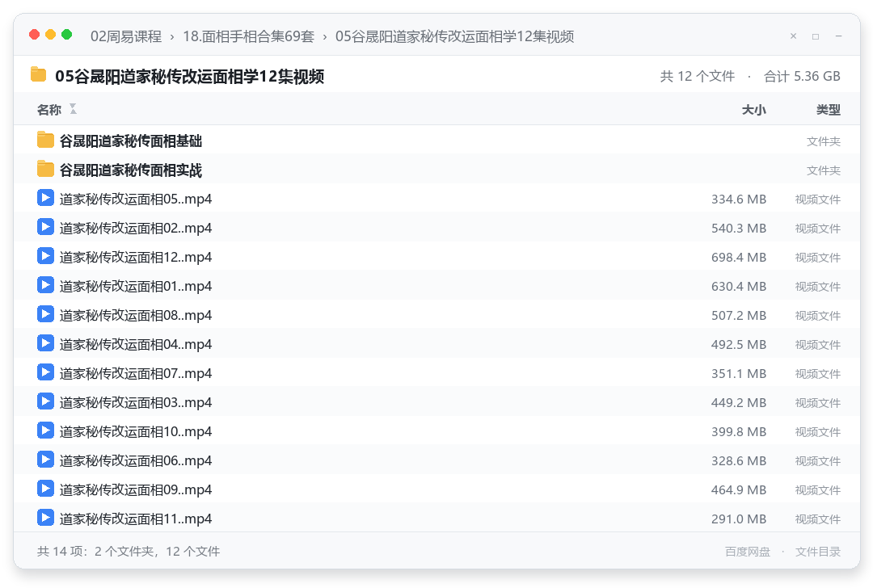Click the gray square maximize icon
Image resolution: width=873 pixels, height=588 pixels.
tap(816, 36)
